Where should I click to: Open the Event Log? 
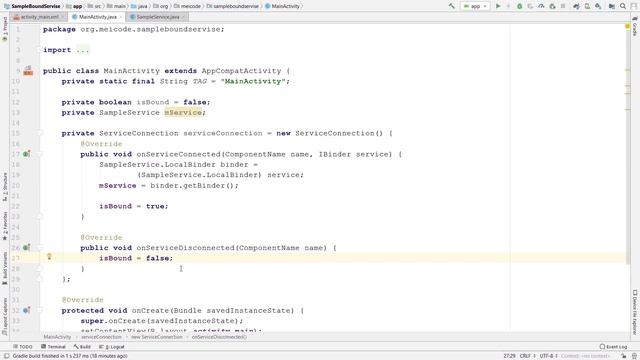613,347
